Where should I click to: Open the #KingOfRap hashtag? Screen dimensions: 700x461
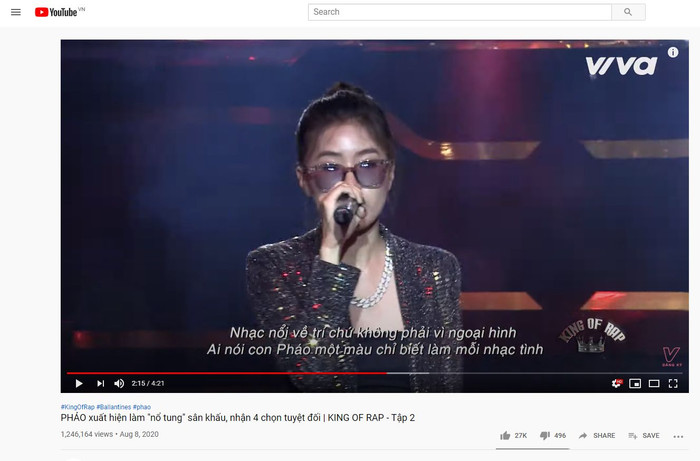(78, 407)
